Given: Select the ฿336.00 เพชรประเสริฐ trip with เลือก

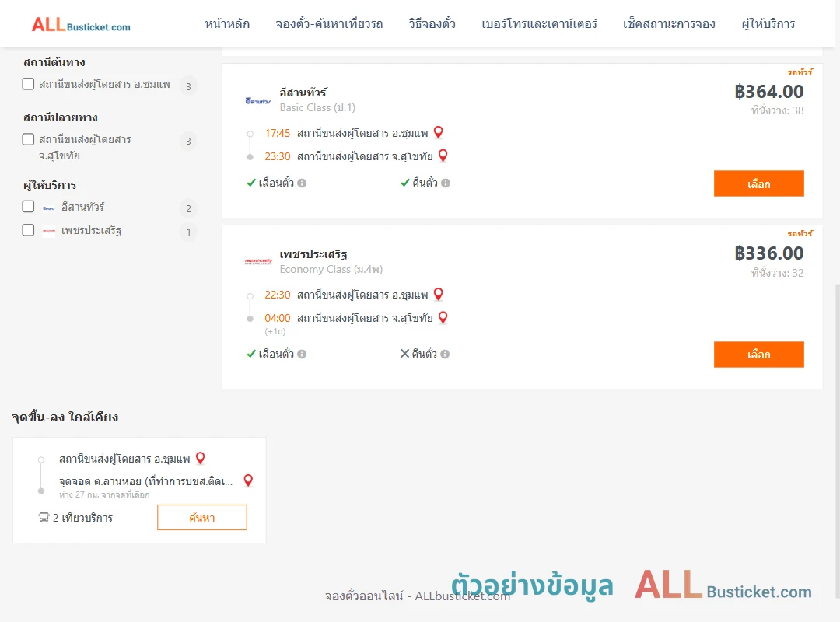Looking at the screenshot, I should [x=758, y=354].
